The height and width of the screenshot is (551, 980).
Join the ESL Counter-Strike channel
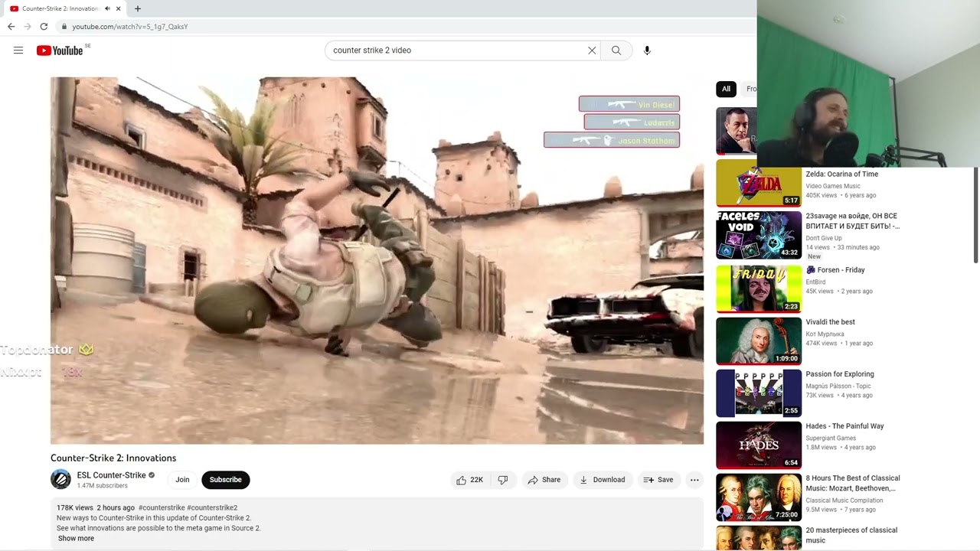182,480
